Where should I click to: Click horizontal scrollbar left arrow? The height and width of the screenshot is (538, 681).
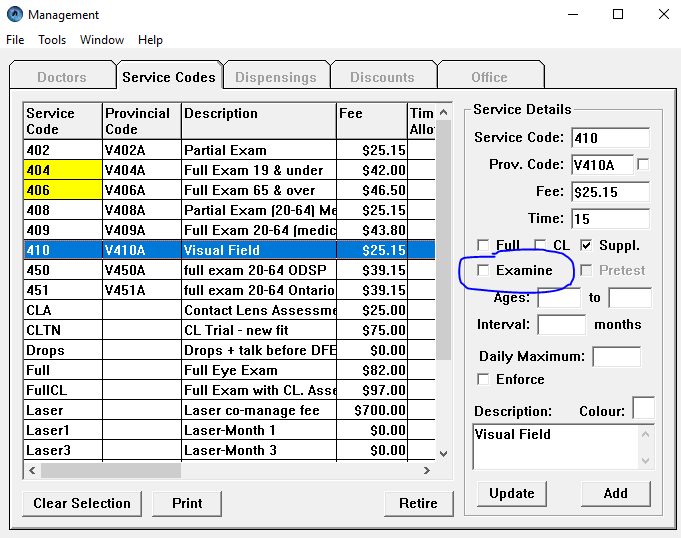click(x=32, y=470)
